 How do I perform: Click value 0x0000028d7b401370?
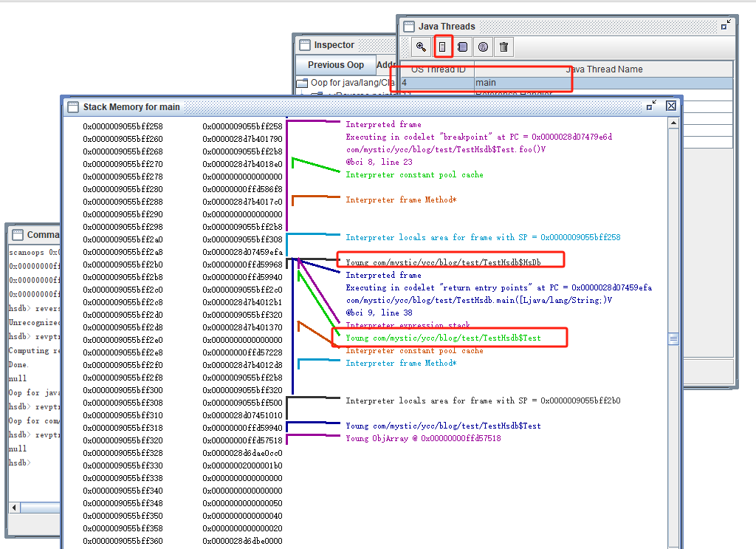pyautogui.click(x=242, y=327)
